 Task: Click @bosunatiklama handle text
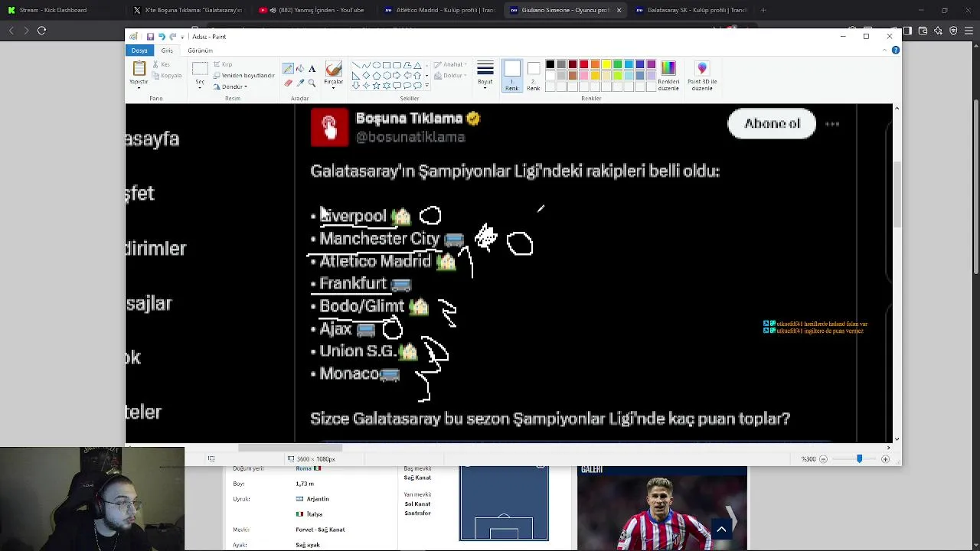[x=410, y=137]
